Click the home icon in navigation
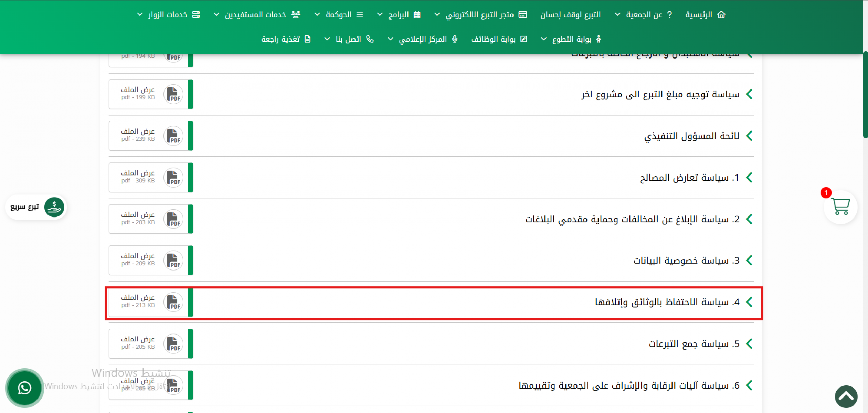The width and height of the screenshot is (868, 413). 721,14
